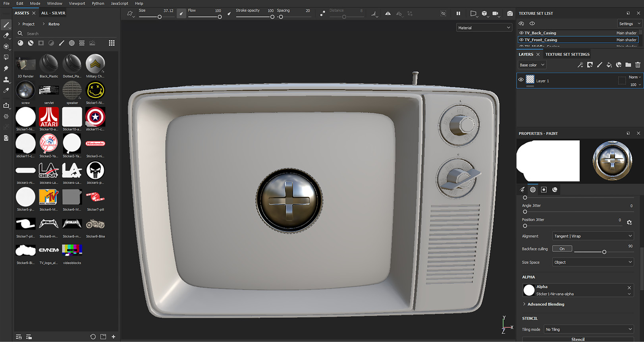Screen dimensions: 644x342
Task: Toggle lazy mouse option
Action: coord(322,14)
